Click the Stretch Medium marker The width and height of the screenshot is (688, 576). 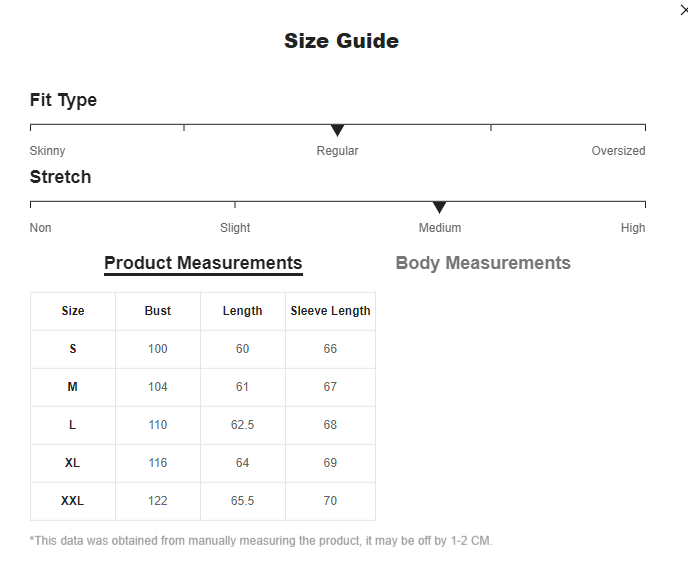pos(439,208)
